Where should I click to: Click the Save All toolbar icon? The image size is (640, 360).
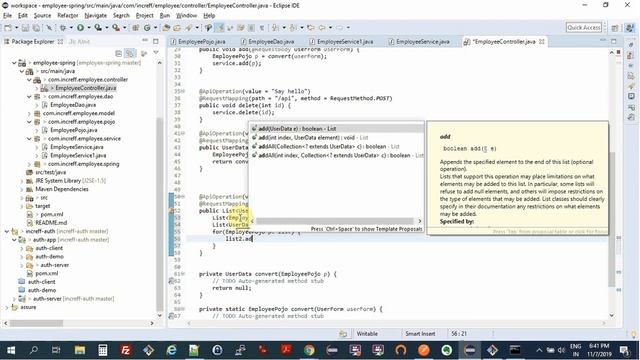point(36,28)
